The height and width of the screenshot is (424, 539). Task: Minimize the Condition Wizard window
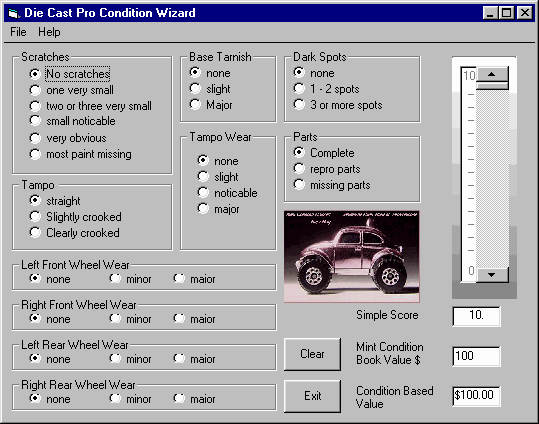[x=491, y=13]
